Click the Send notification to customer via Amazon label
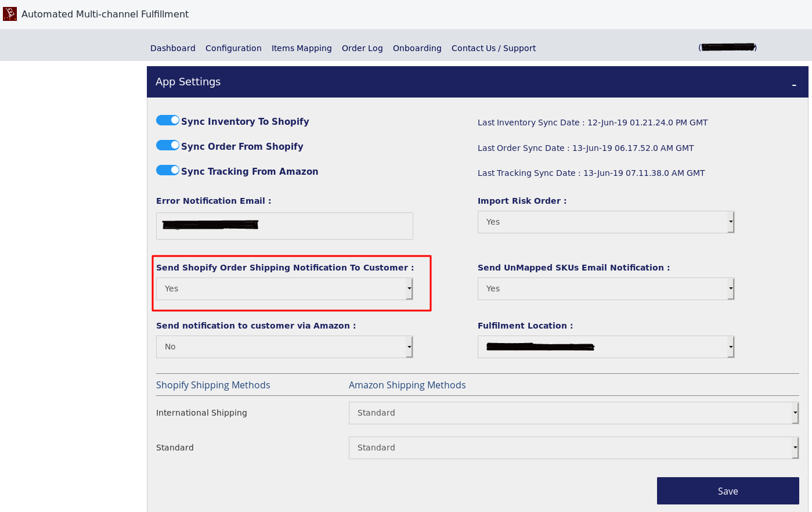The width and height of the screenshot is (812, 512). point(256,326)
